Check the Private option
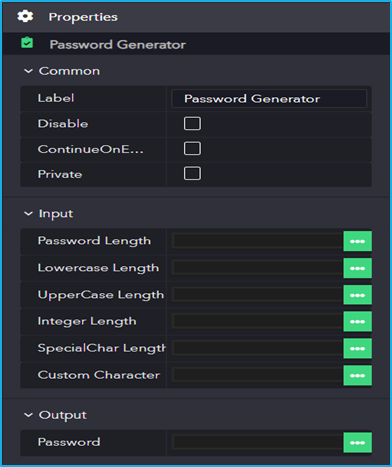 point(192,173)
